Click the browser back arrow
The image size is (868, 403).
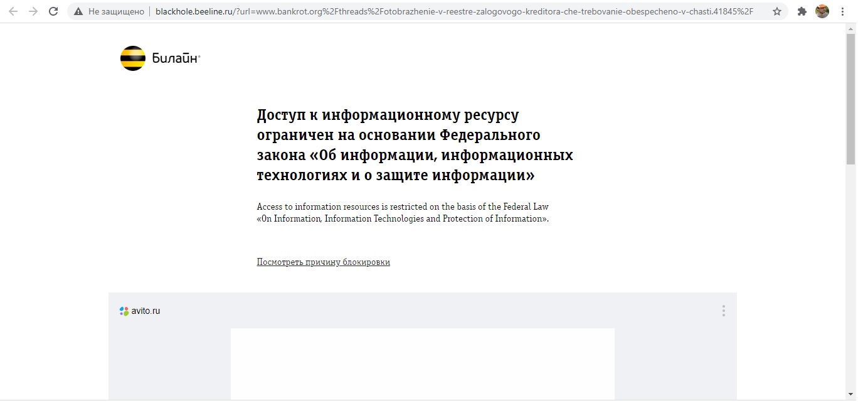coord(13,11)
